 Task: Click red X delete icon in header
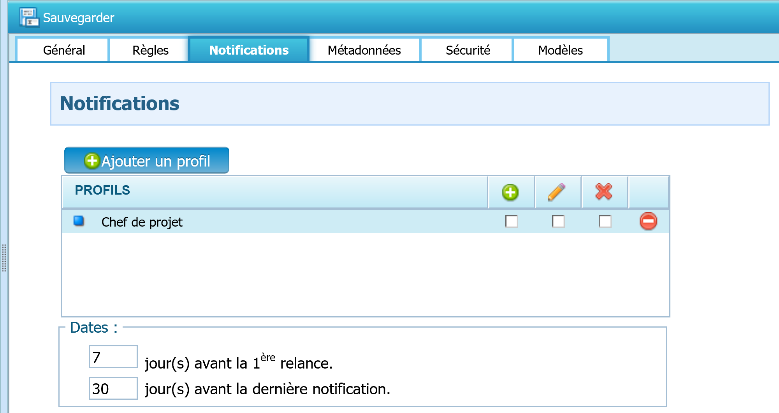coord(604,192)
